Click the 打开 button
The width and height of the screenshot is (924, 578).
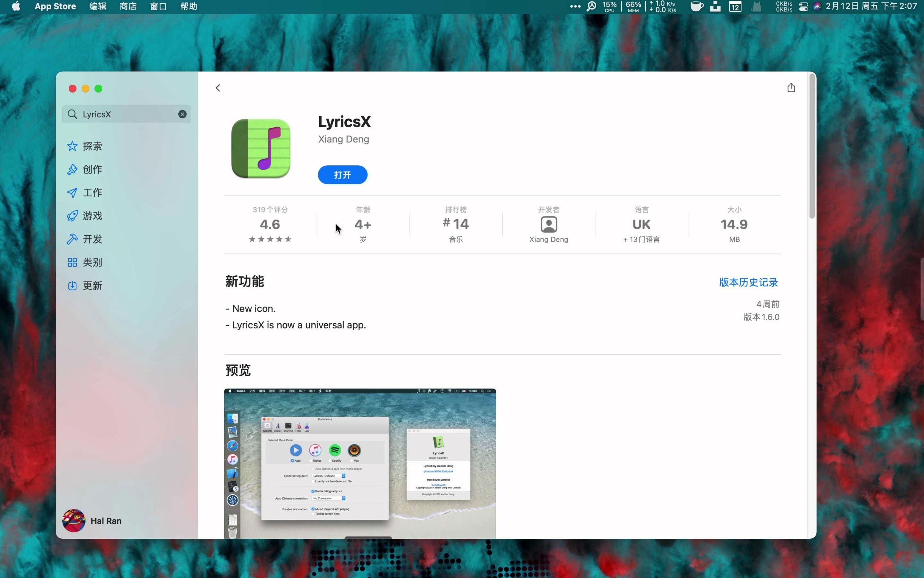[342, 175]
